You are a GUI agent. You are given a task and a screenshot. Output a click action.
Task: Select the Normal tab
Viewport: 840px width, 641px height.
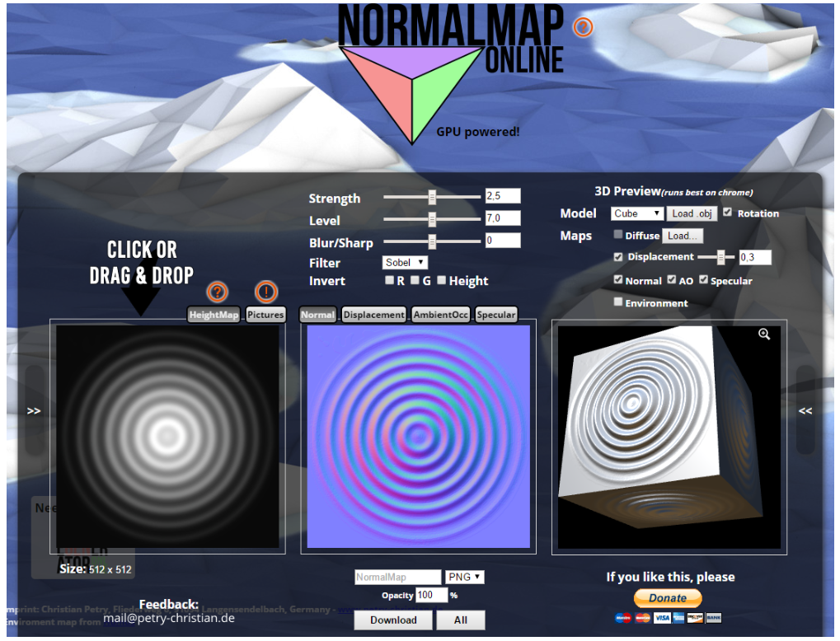pyautogui.click(x=317, y=315)
